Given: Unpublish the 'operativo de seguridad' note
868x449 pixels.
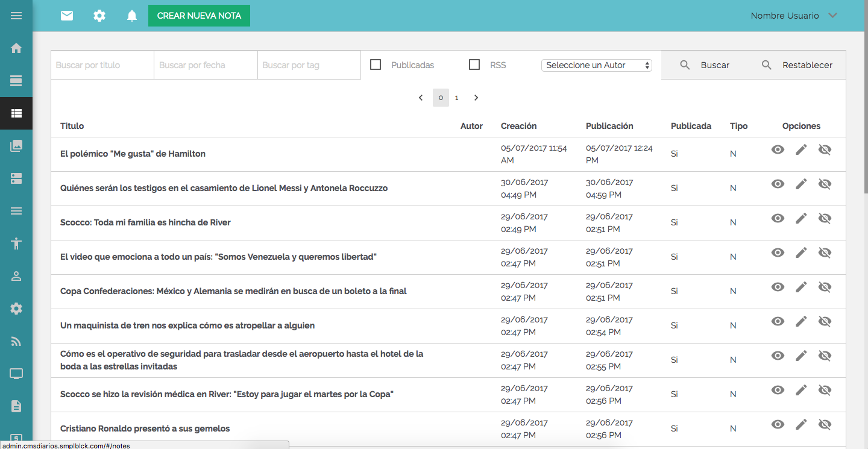Looking at the screenshot, I should coord(825,356).
